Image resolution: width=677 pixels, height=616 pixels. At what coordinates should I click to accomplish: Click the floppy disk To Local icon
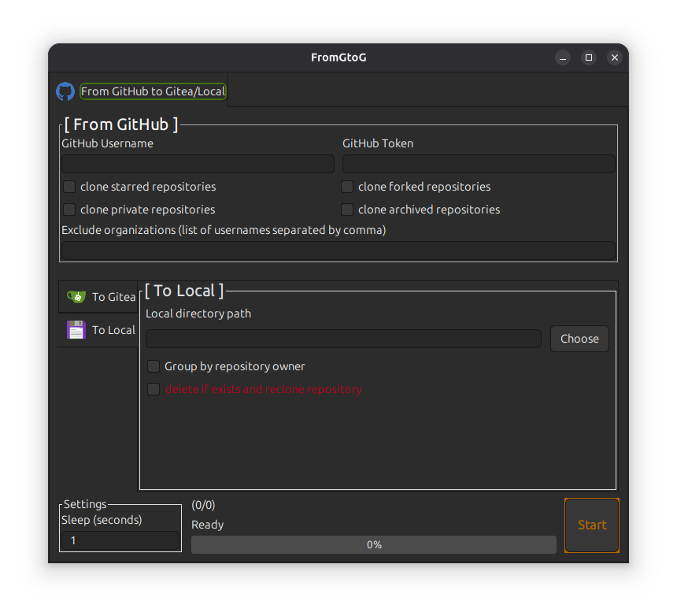point(76,329)
